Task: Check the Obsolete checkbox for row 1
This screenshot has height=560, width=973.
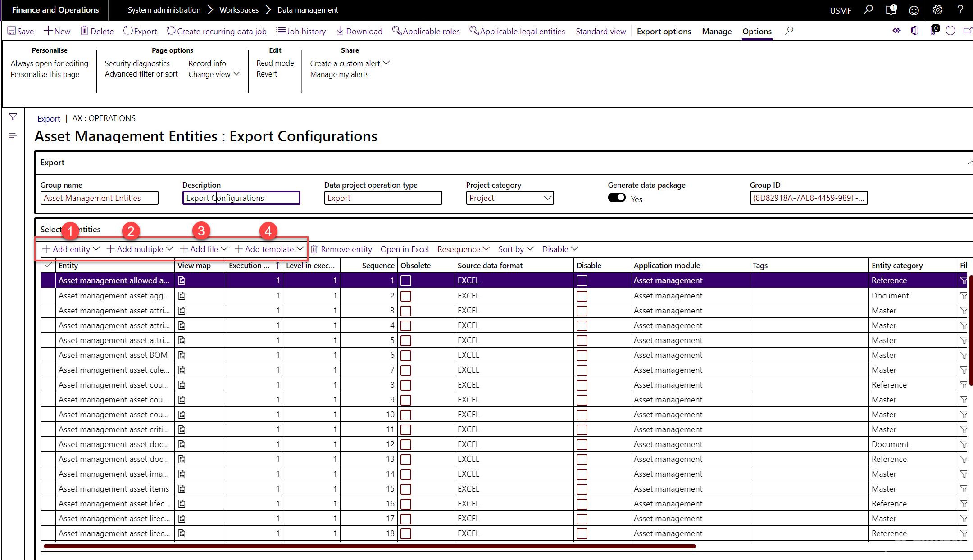Action: pos(406,280)
